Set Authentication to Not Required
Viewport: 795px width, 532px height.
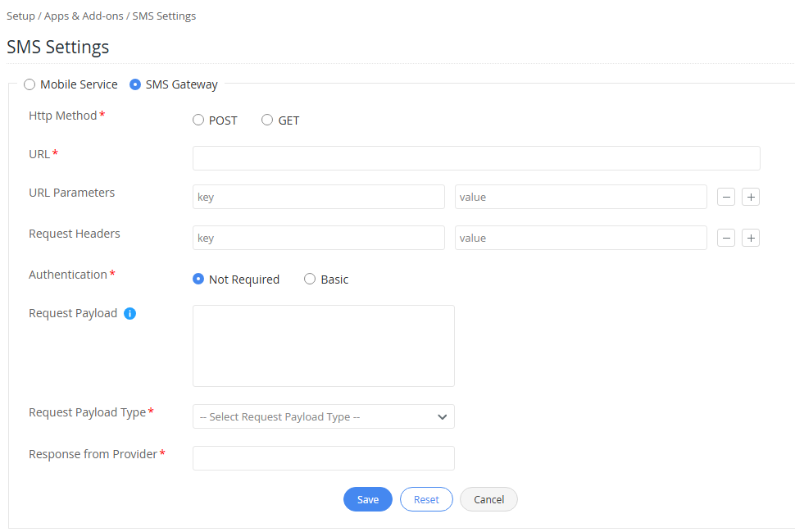click(198, 279)
